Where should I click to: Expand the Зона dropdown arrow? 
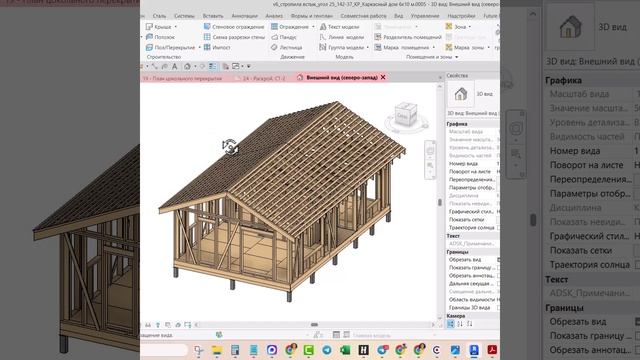[x=470, y=27]
